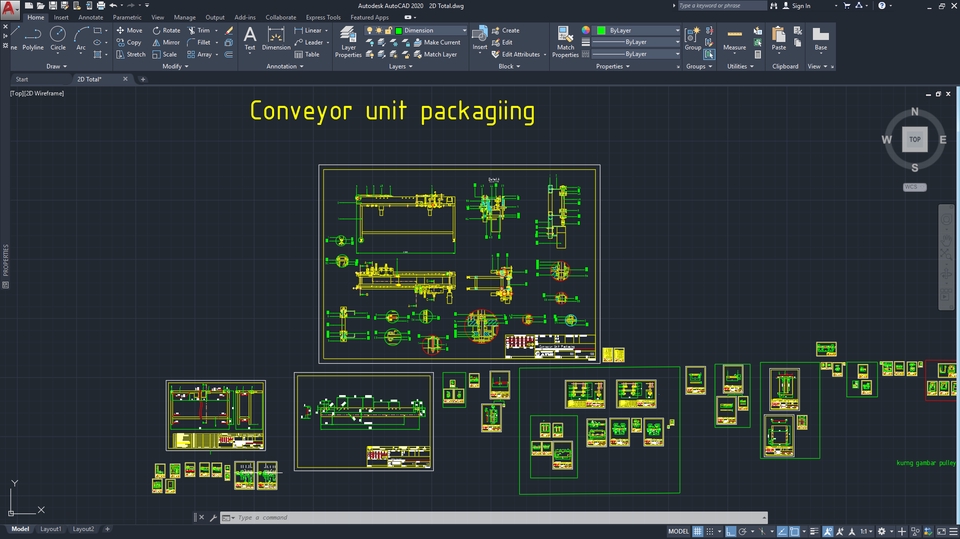Activate the Trim tool
Viewport: 960px width, 539px height.
click(199, 30)
